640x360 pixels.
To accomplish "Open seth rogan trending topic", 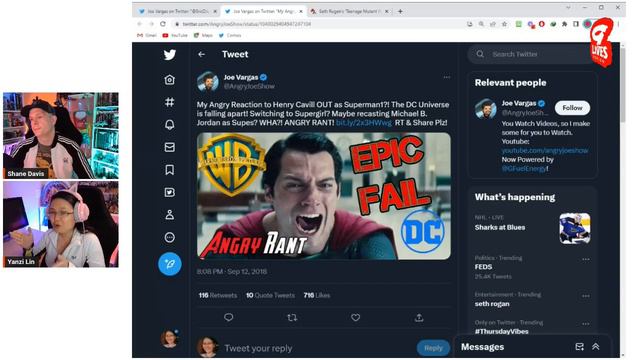I will (492, 304).
